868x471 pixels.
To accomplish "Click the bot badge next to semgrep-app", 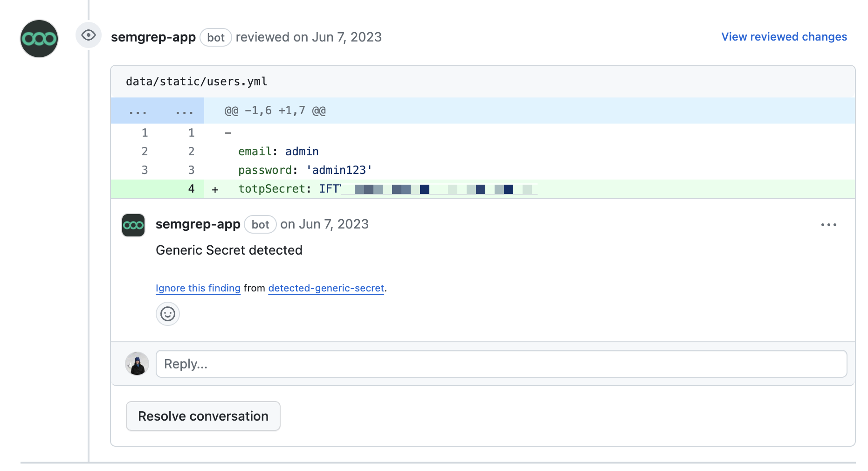I will [216, 37].
